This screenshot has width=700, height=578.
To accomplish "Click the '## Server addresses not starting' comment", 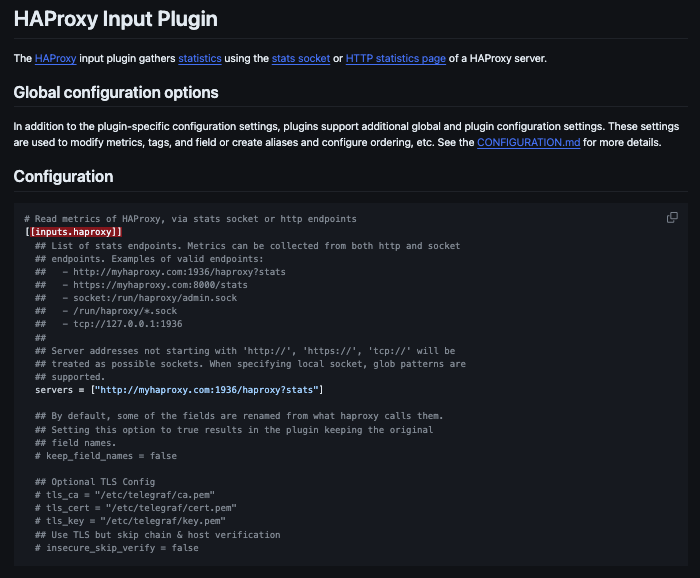I will pyautogui.click(x=245, y=351).
